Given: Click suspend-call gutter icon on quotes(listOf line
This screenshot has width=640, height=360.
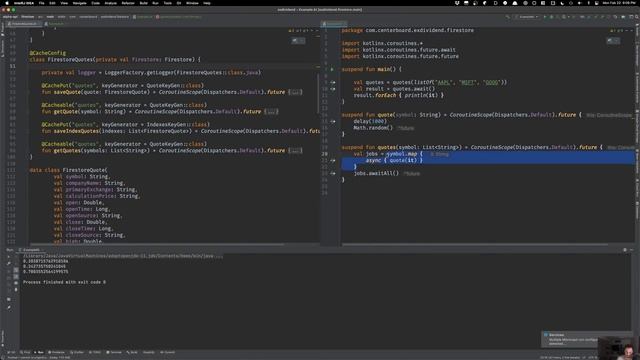Looking at the screenshot, I should pyautogui.click(x=333, y=82).
